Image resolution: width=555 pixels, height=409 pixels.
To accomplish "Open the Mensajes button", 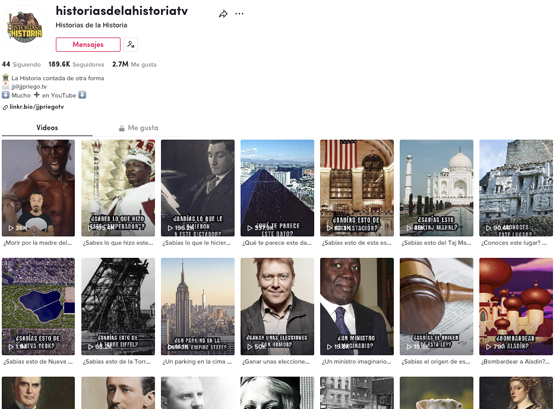I will coord(88,45).
